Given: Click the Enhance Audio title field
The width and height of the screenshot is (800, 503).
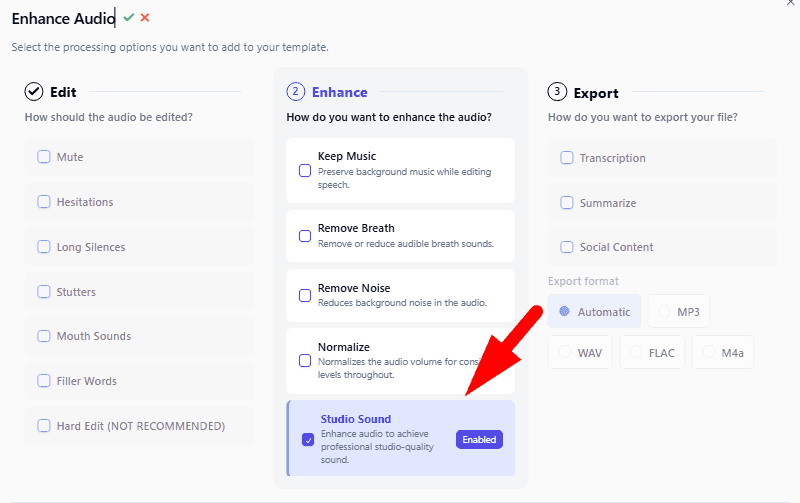Looking at the screenshot, I should tap(62, 17).
